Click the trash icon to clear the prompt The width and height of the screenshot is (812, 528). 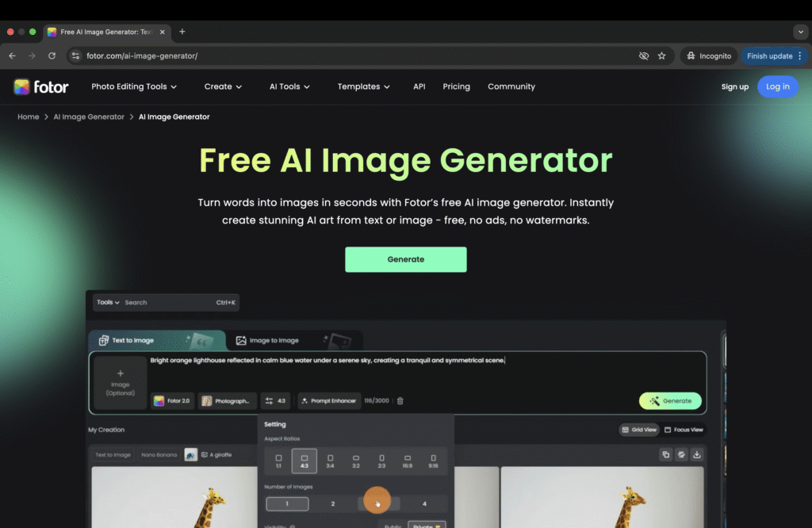400,401
